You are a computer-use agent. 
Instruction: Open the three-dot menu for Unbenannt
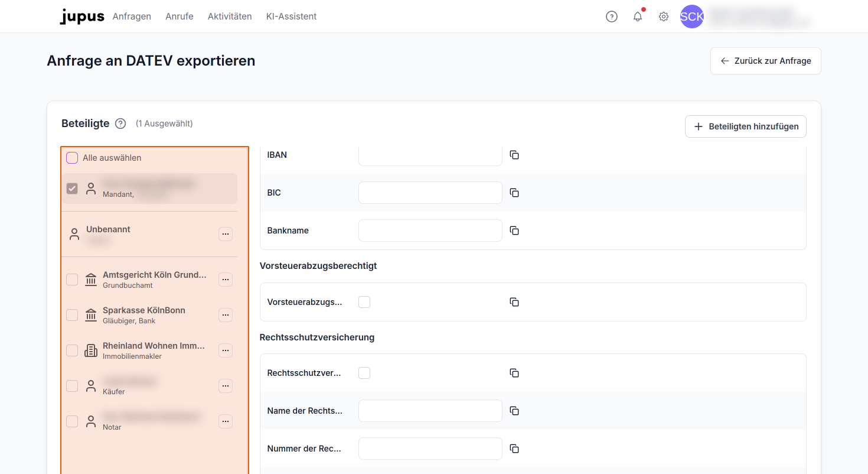(226, 234)
